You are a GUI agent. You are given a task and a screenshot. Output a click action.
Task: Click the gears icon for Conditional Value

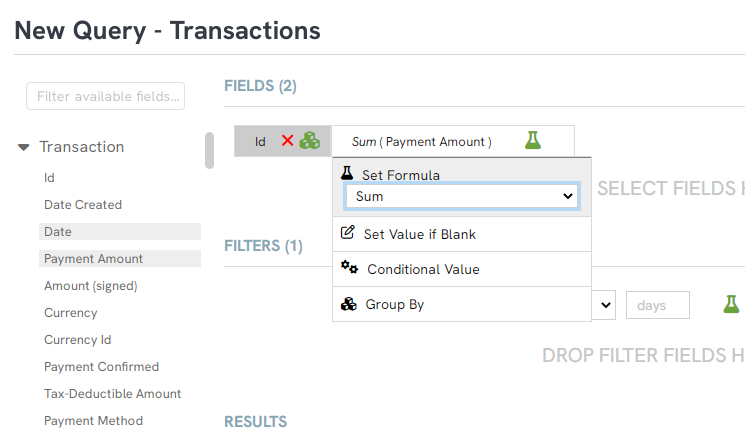pyautogui.click(x=349, y=267)
